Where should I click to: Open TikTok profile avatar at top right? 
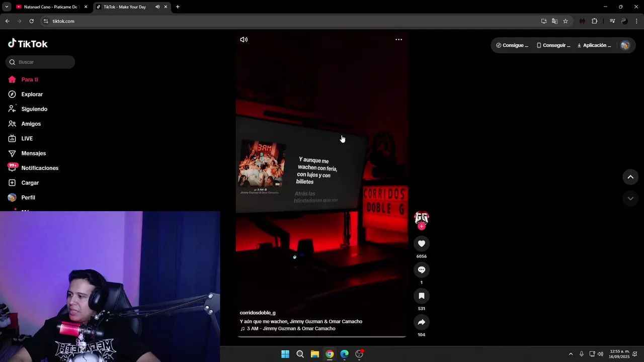(625, 45)
